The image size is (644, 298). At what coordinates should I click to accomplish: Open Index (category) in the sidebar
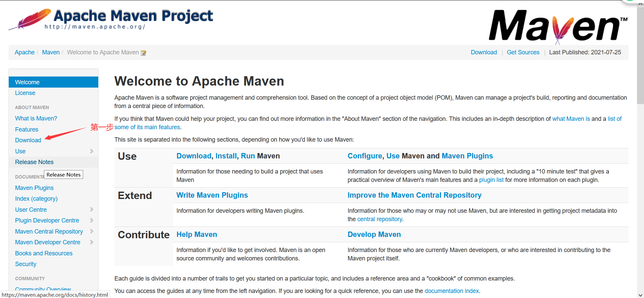point(36,199)
